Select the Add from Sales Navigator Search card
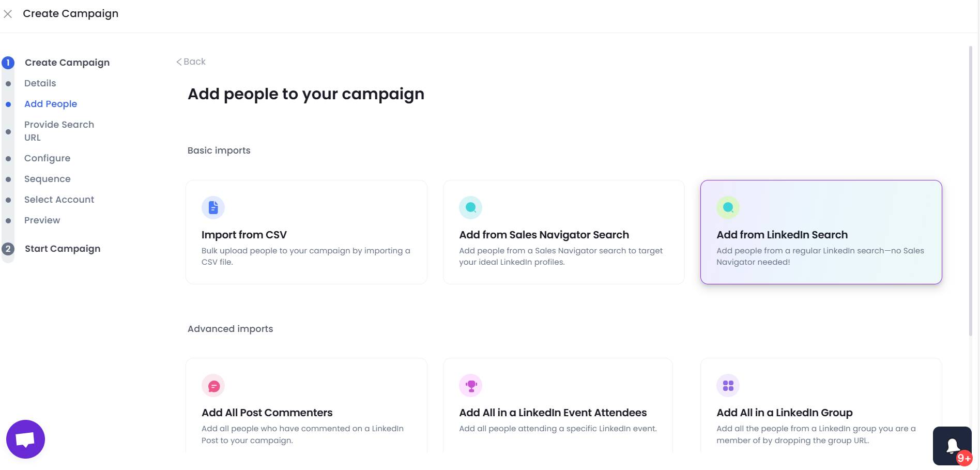The width and height of the screenshot is (980, 470). tap(564, 232)
